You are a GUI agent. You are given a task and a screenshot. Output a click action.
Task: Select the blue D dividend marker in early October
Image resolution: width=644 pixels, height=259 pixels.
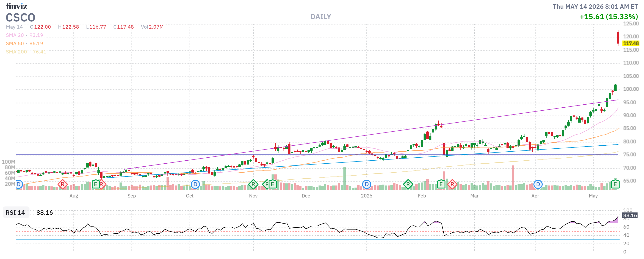tap(195, 185)
